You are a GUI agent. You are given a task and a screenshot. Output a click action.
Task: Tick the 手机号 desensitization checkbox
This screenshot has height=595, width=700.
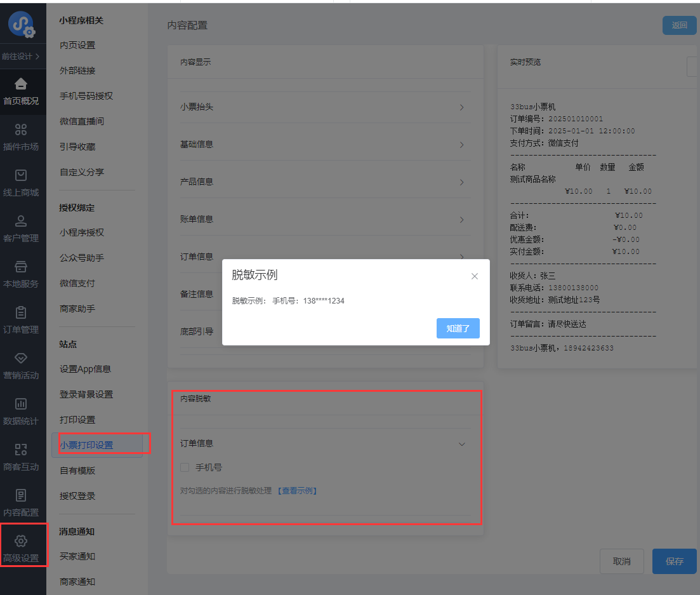click(x=185, y=467)
